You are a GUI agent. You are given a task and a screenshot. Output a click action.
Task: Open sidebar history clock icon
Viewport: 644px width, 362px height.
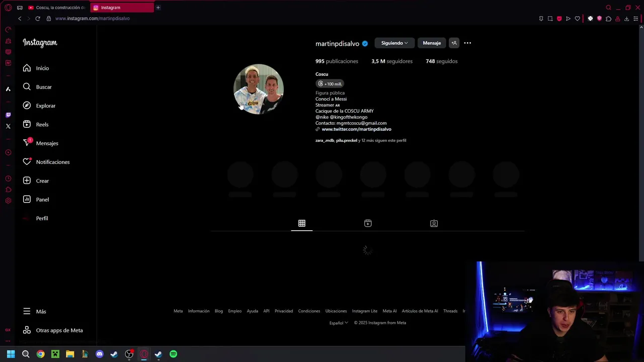(x=8, y=179)
